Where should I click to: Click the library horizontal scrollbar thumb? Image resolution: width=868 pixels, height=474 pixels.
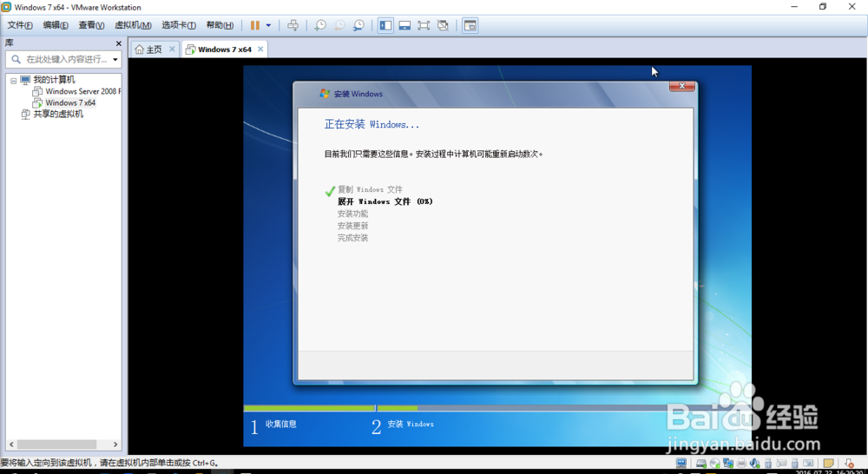56,444
